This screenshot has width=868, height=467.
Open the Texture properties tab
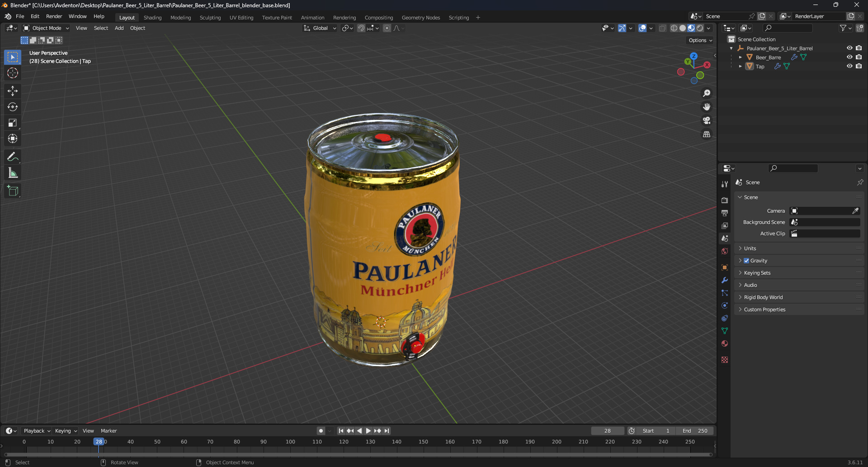click(725, 360)
